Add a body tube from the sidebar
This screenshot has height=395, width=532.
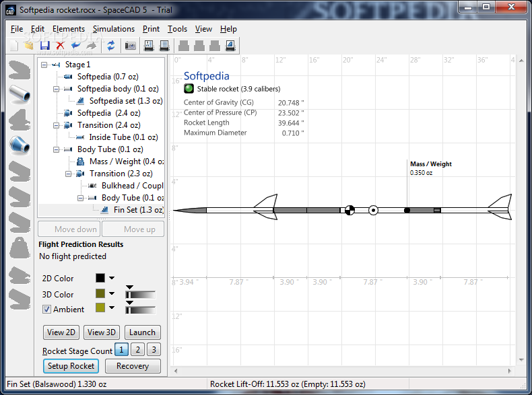(x=20, y=94)
